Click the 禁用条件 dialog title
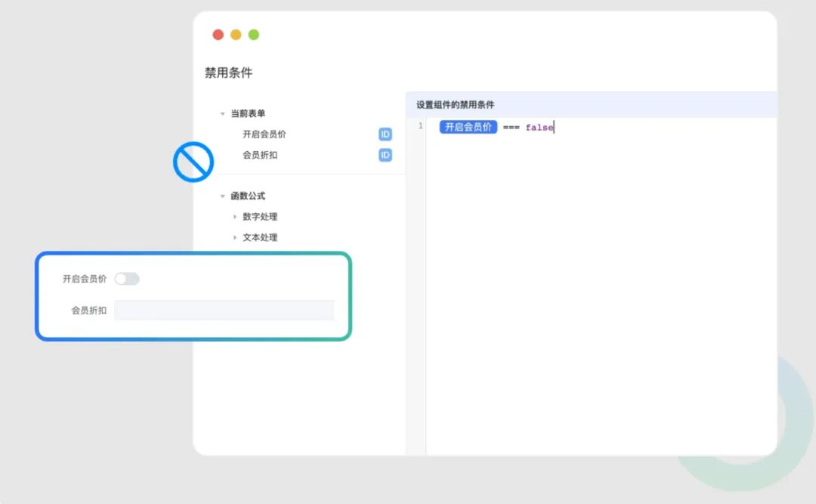The width and height of the screenshot is (816, 504). click(228, 73)
